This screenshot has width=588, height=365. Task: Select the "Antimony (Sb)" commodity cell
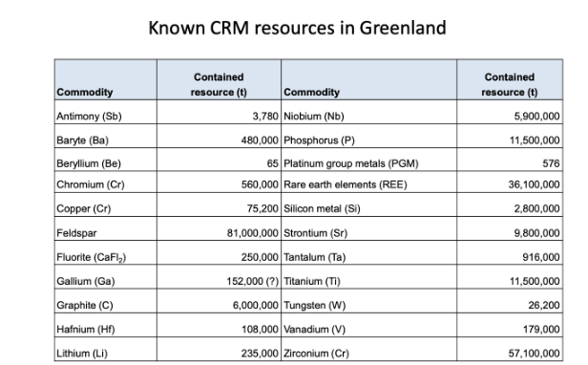[x=106, y=112]
